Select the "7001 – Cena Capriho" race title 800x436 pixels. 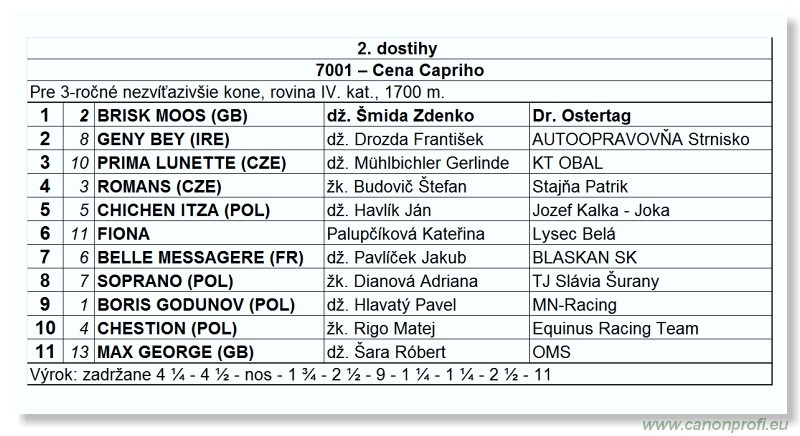click(x=397, y=70)
